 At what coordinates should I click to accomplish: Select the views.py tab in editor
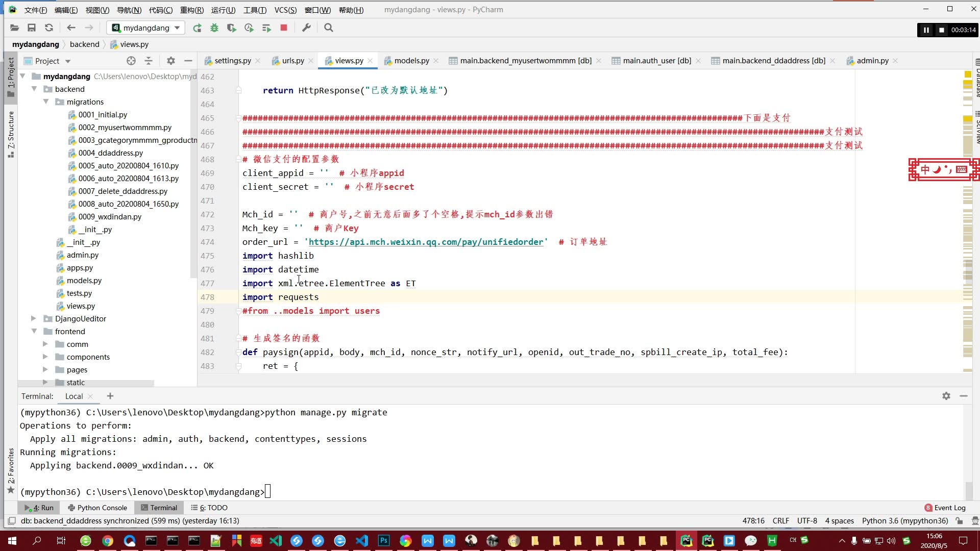pyautogui.click(x=349, y=60)
